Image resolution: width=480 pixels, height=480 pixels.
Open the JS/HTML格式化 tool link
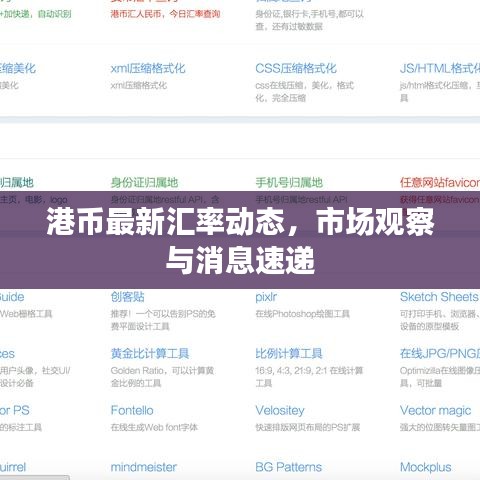click(x=440, y=69)
